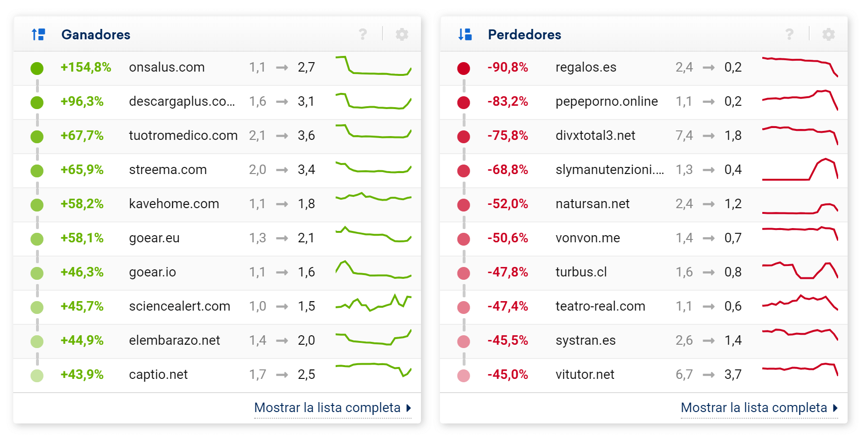Click the sciencealert.com trend sparkline

(374, 303)
